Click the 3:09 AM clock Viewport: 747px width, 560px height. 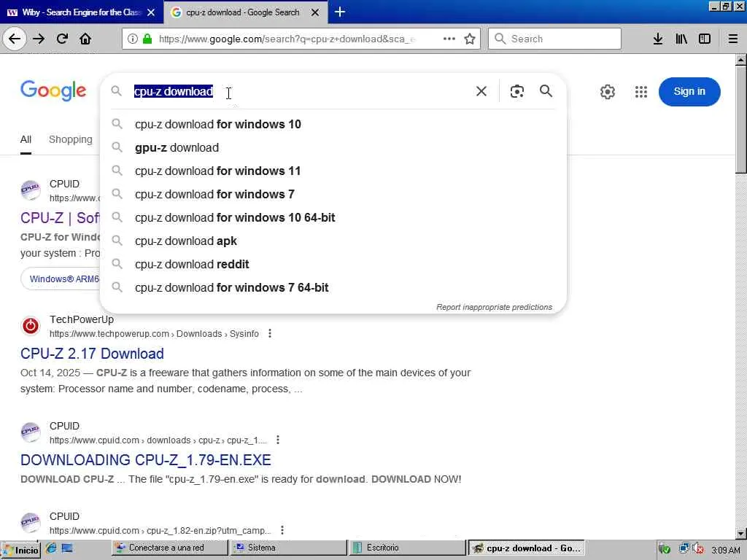[x=726, y=550]
